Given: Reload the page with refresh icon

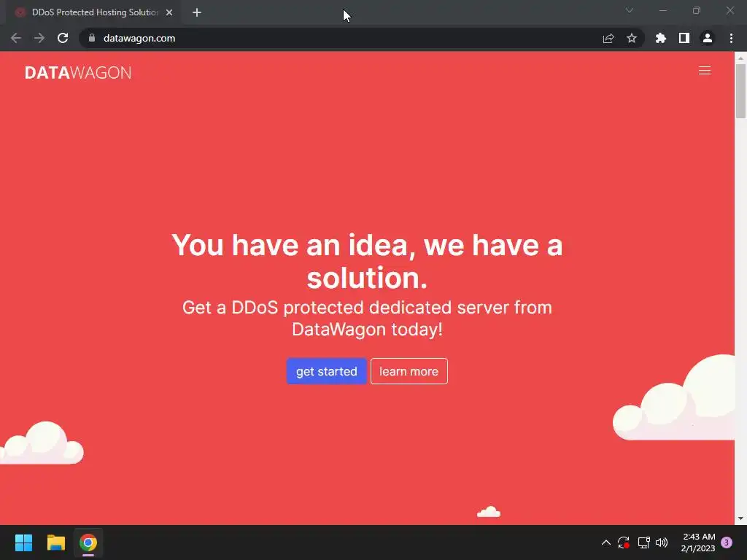Looking at the screenshot, I should pyautogui.click(x=63, y=38).
